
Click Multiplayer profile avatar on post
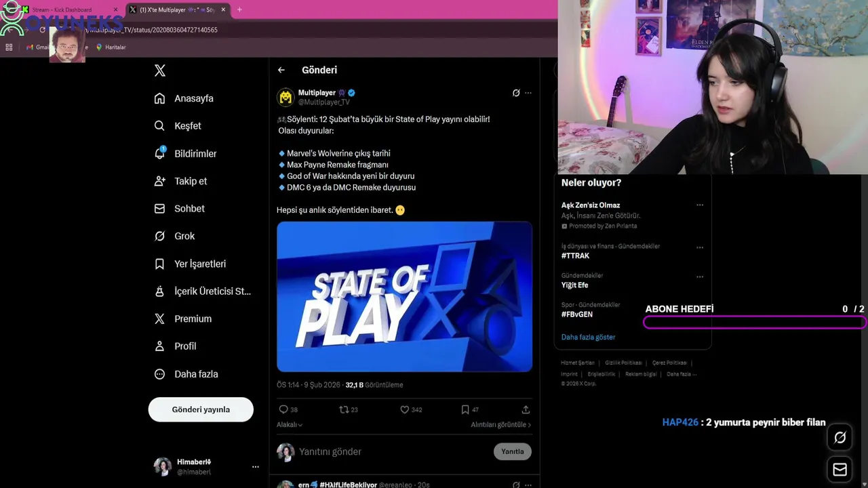coord(285,97)
